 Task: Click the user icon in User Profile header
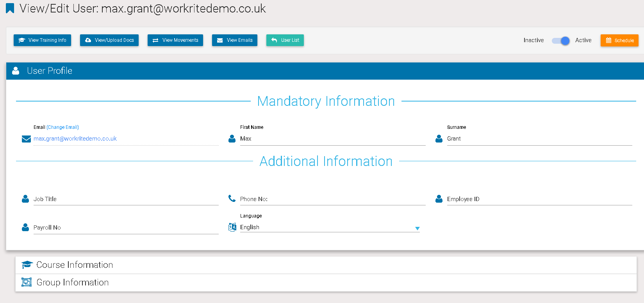click(16, 71)
